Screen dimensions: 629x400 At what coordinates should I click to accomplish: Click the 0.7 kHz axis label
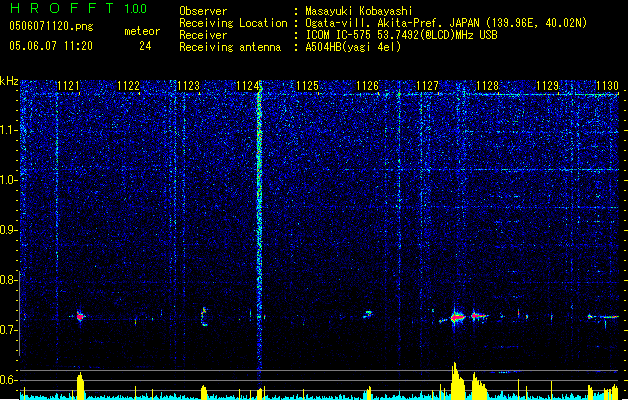click(9, 330)
